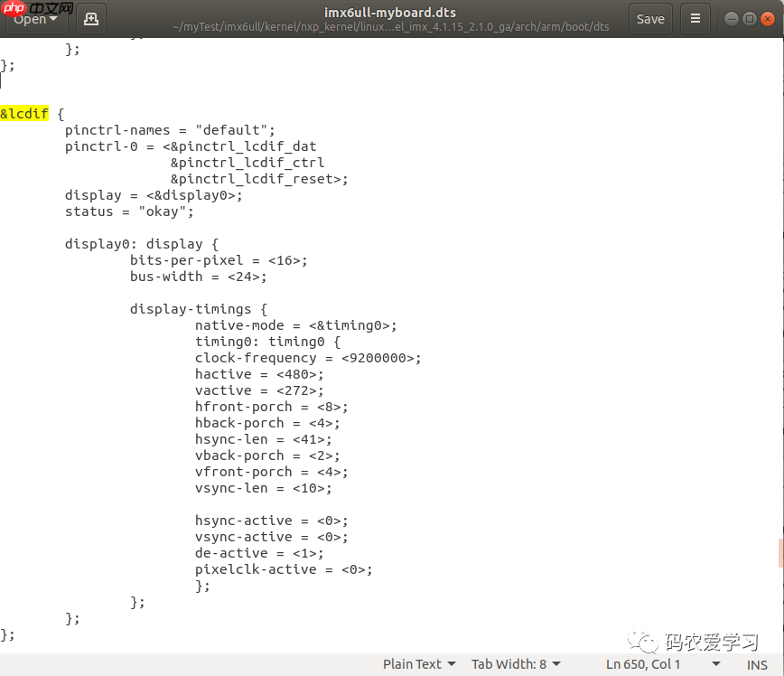Viewport: 784px width, 676px height.
Task: Click the pinctrl-0 = <&pinctrl_lcdif_dat line
Action: [191, 146]
